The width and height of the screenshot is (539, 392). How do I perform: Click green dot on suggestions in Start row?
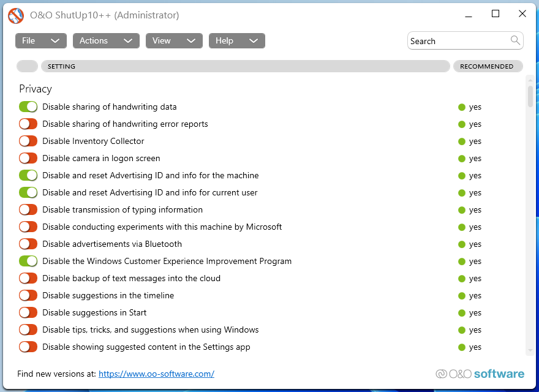coord(462,313)
